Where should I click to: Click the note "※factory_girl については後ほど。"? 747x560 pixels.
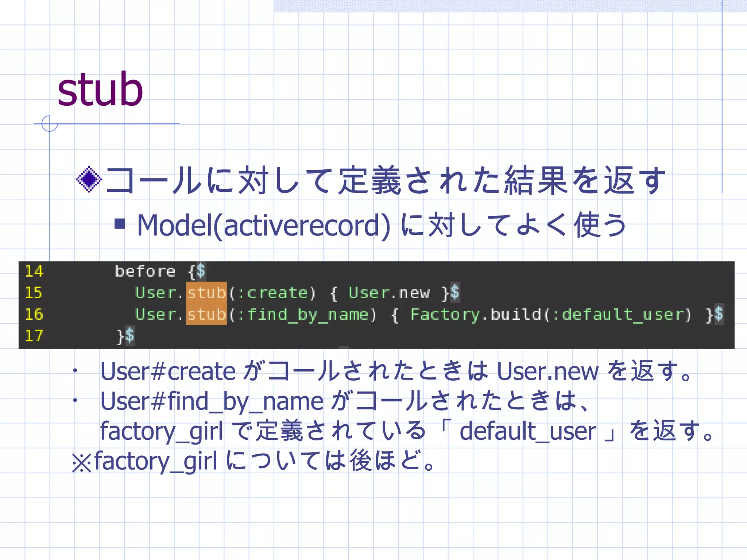point(254,461)
